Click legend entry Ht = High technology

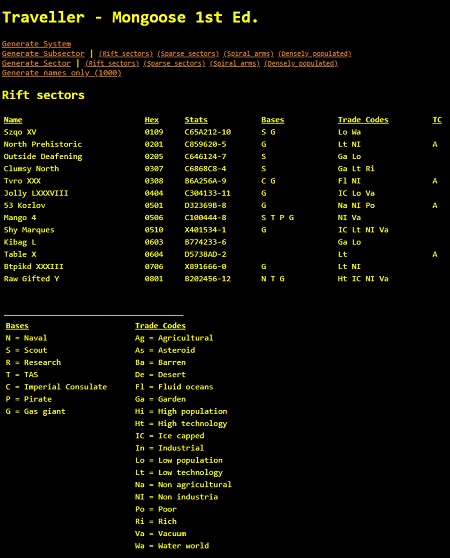click(181, 423)
